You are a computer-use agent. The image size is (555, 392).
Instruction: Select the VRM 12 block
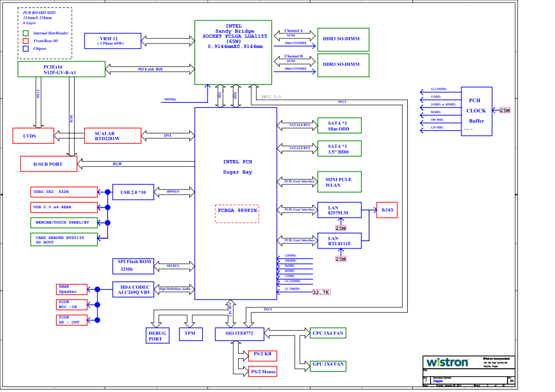coord(113,41)
